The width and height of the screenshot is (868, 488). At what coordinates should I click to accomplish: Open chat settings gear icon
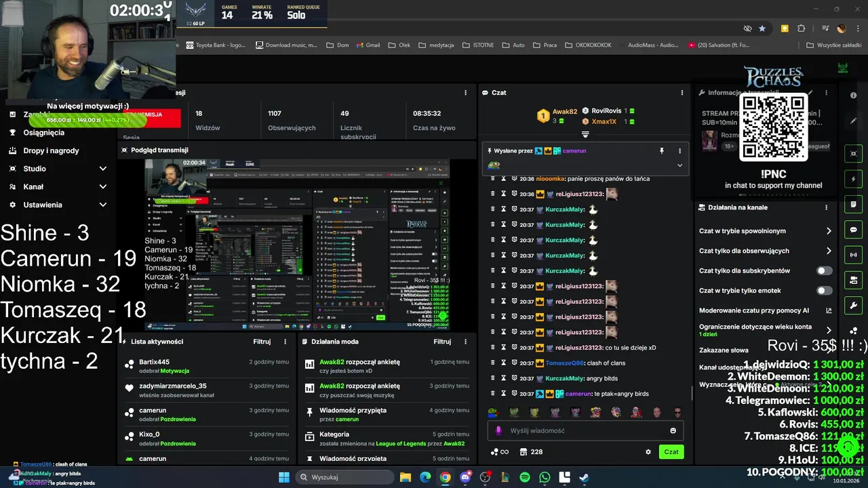pyautogui.click(x=648, y=452)
